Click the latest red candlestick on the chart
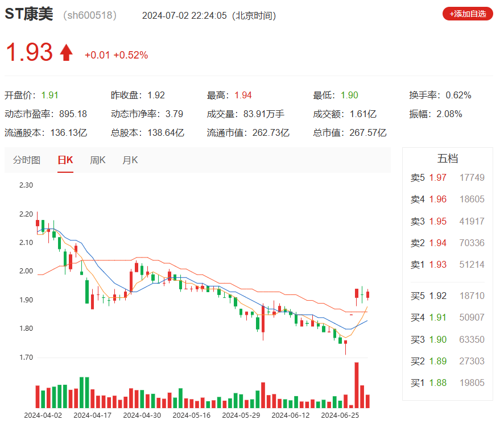Screen dimensions: 504x428 pos(367,294)
